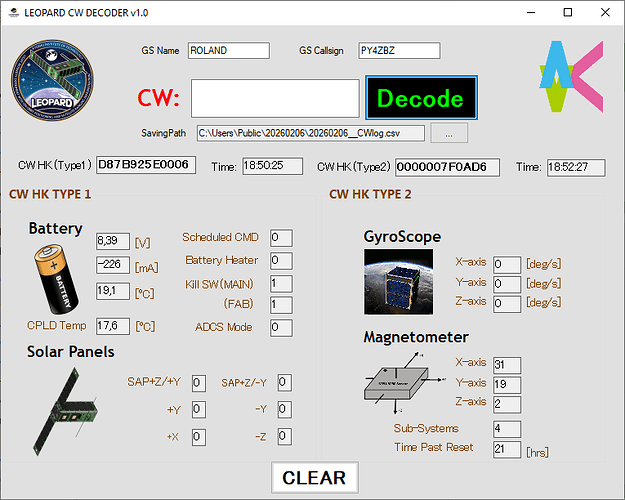Edit the GS Name field
The width and height of the screenshot is (625, 500).
(x=227, y=51)
